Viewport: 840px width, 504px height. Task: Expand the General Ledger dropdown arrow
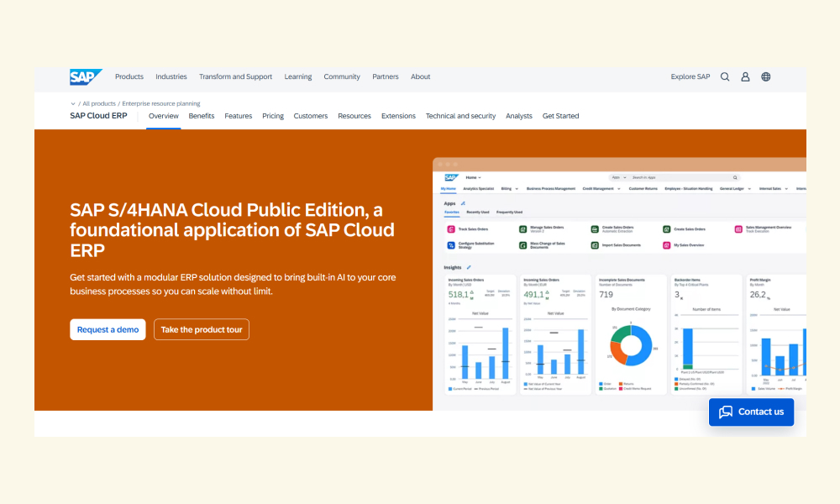click(x=749, y=189)
